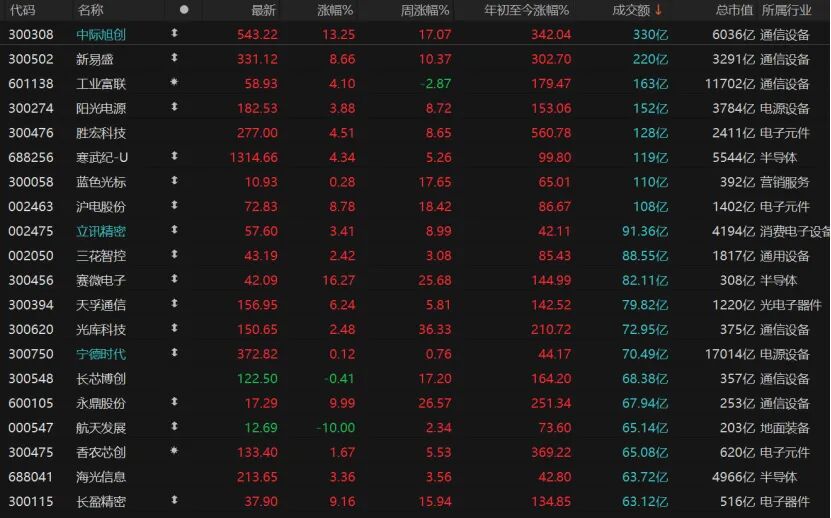Click the marker icon beside 宁德时代
Screen dimensions: 831x518
pyautogui.click(x=176, y=354)
